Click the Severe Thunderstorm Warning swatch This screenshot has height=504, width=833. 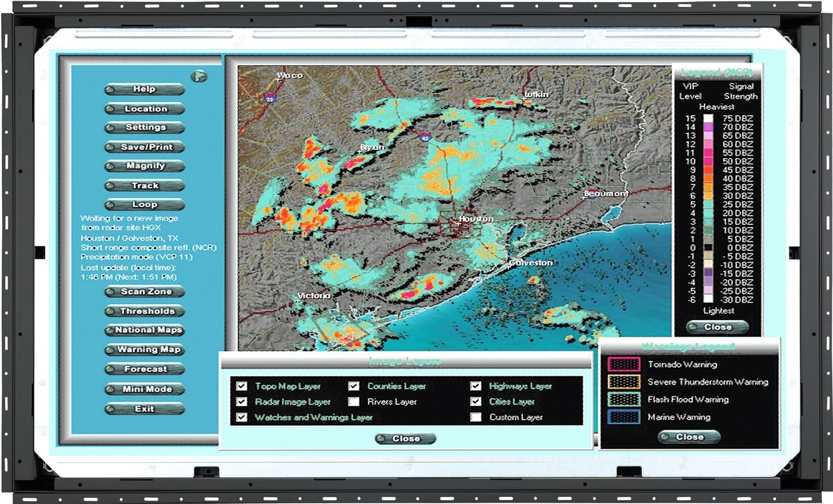[x=624, y=382]
